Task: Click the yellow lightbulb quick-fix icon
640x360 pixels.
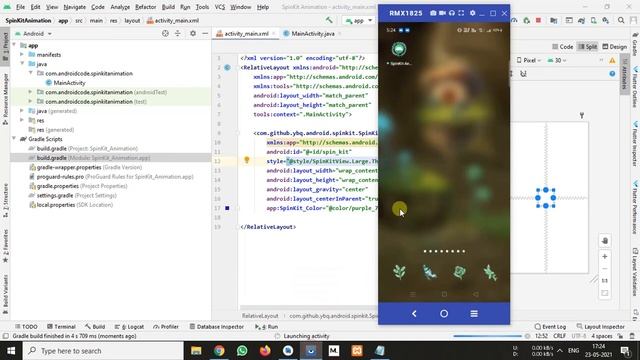Action: [247, 160]
